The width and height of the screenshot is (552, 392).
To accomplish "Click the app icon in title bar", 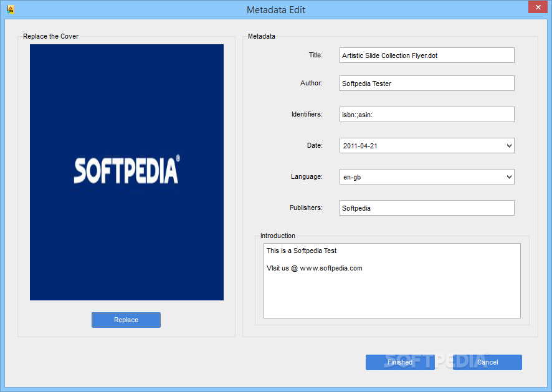I will click(x=11, y=9).
